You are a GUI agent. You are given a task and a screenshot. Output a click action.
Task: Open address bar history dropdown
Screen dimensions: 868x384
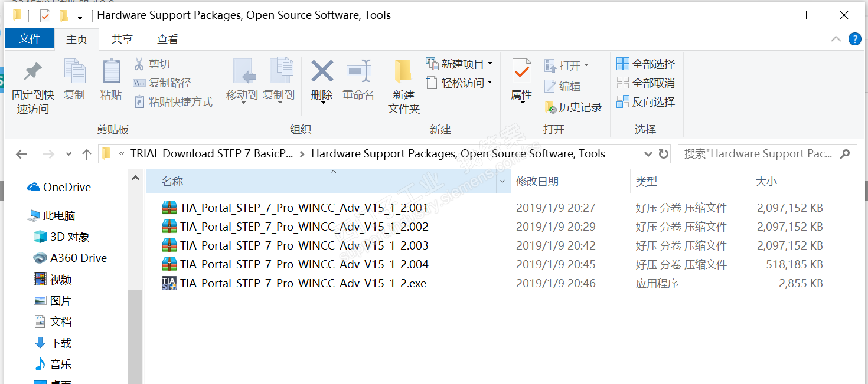(x=648, y=154)
